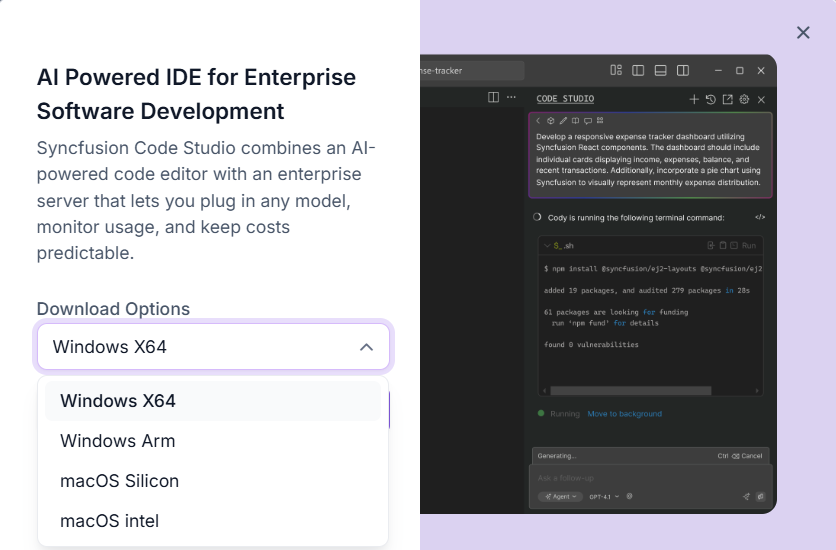836x550 pixels.
Task: Click the terminal block horizontal scrollbar
Action: (631, 391)
